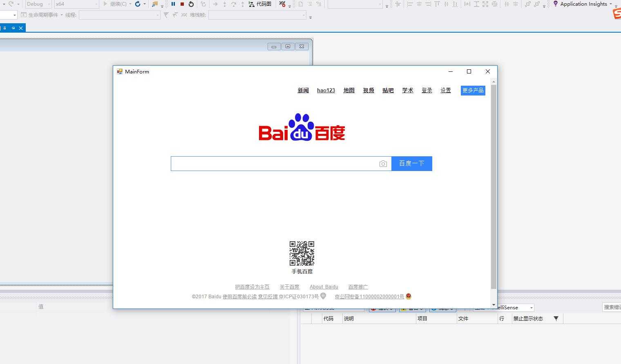Click the blue refresh arrow beside Continue

[138, 4]
